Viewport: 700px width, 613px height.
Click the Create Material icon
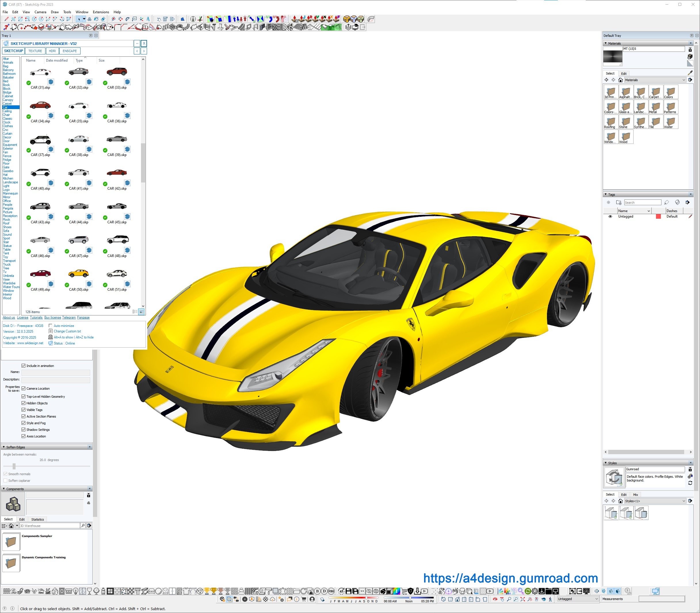click(x=690, y=56)
